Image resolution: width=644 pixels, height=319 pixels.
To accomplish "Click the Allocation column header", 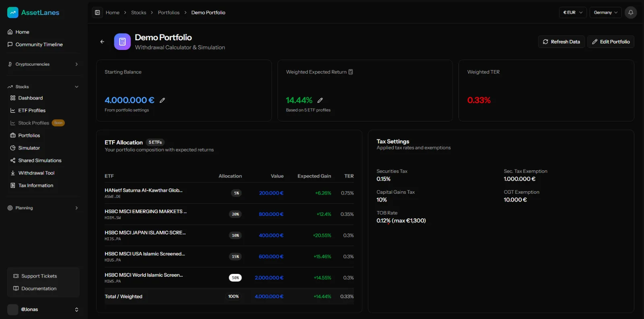I will coord(230,176).
